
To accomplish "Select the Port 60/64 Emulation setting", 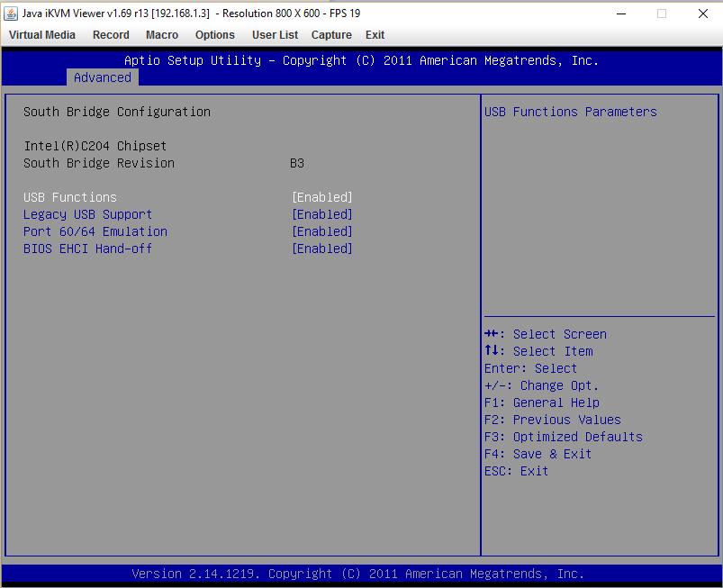I will [95, 231].
